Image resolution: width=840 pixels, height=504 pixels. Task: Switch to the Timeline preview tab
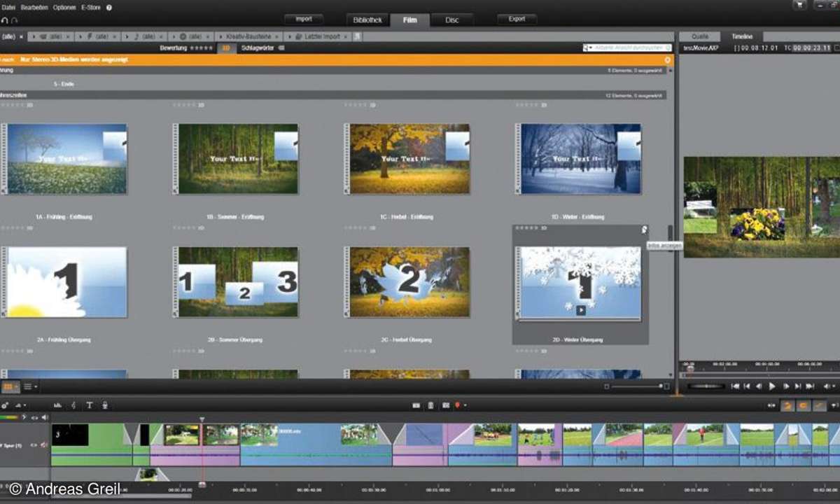tap(742, 36)
